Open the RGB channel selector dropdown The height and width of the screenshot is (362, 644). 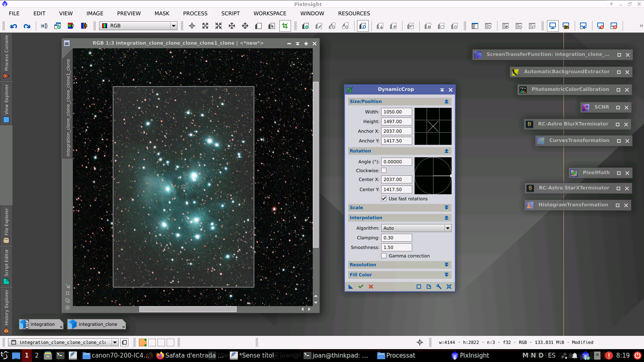(173, 25)
